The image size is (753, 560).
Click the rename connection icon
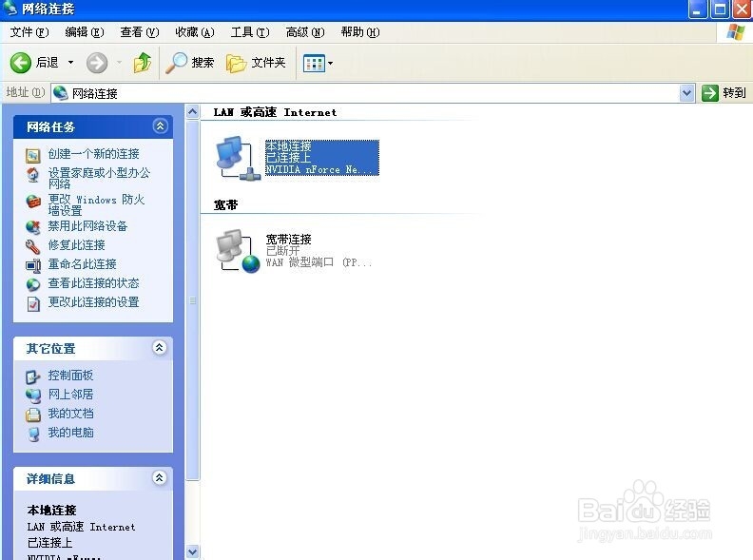(33, 265)
